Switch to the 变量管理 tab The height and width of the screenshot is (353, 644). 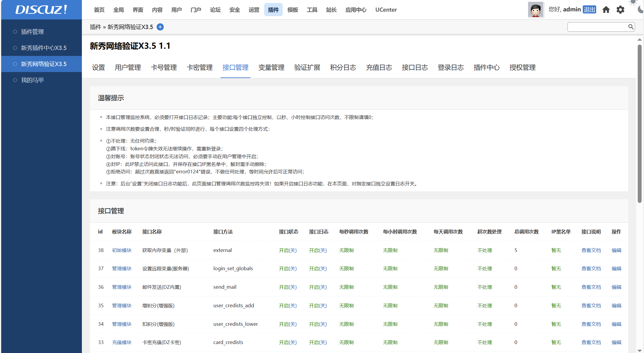271,68
